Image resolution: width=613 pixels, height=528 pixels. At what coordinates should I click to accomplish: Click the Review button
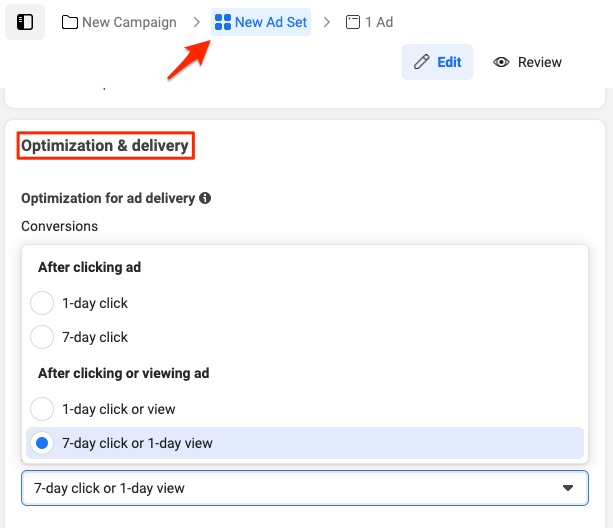tap(527, 62)
